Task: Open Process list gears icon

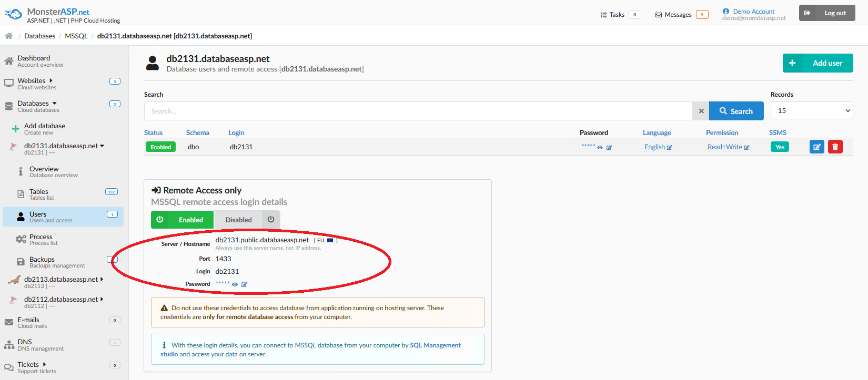Action: pos(21,239)
